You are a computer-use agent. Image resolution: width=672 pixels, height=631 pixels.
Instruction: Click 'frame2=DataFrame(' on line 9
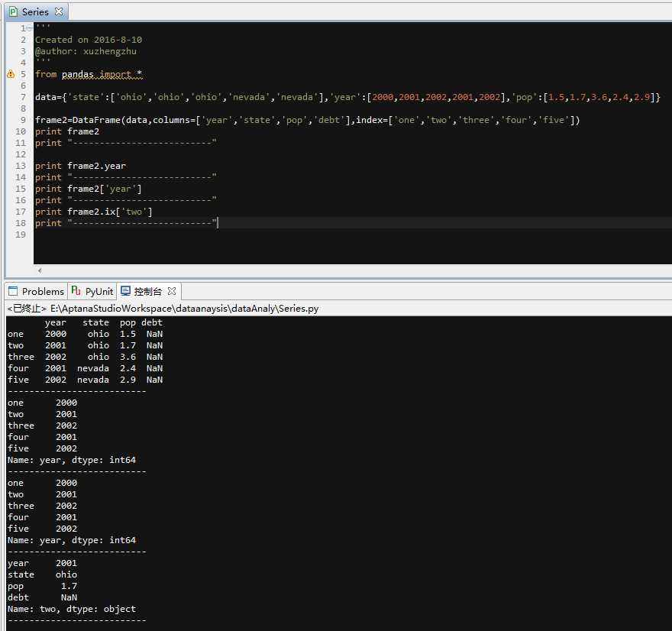pos(79,120)
